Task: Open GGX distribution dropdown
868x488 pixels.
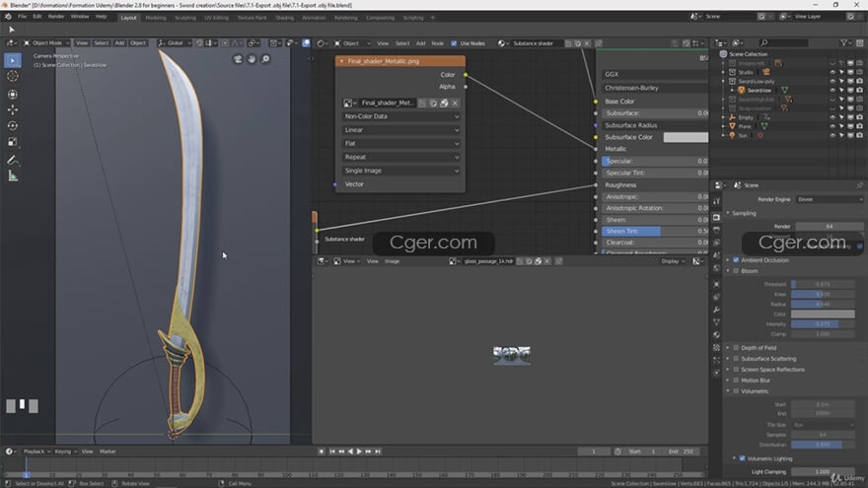Action: coord(654,74)
